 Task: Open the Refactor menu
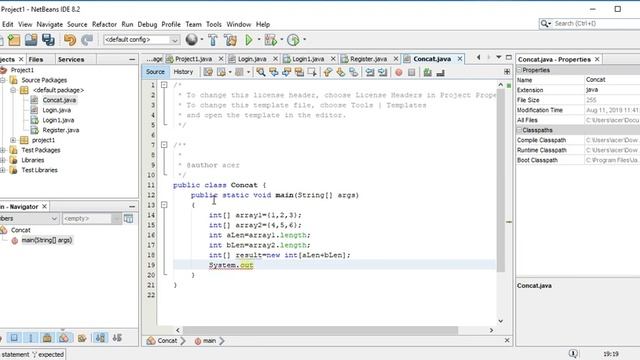(x=104, y=24)
